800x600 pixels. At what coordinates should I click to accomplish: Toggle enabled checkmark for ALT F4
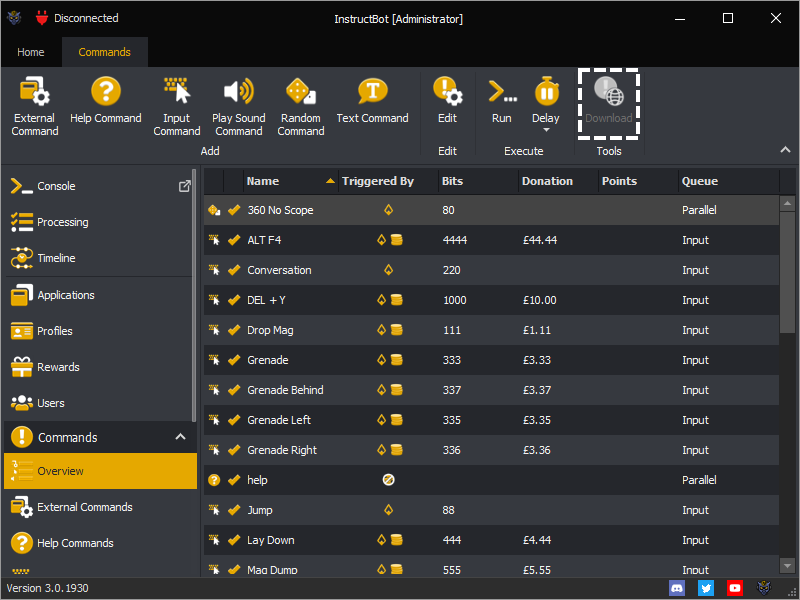coord(234,240)
